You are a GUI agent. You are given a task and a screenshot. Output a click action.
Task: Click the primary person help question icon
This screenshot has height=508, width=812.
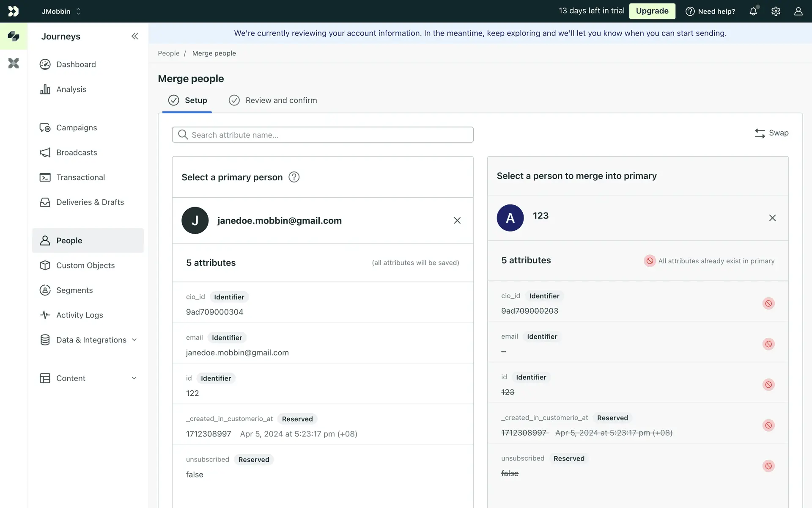click(x=294, y=177)
